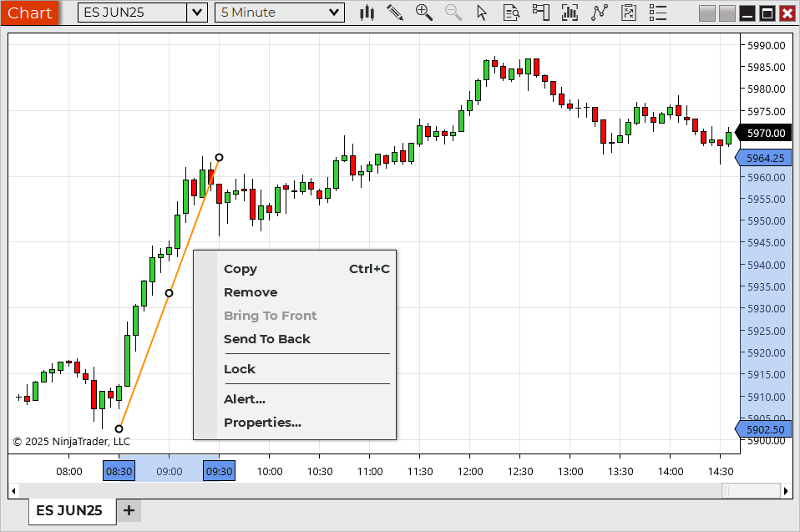This screenshot has height=532, width=800.
Task: Select the cursor pointer tool
Action: click(481, 13)
